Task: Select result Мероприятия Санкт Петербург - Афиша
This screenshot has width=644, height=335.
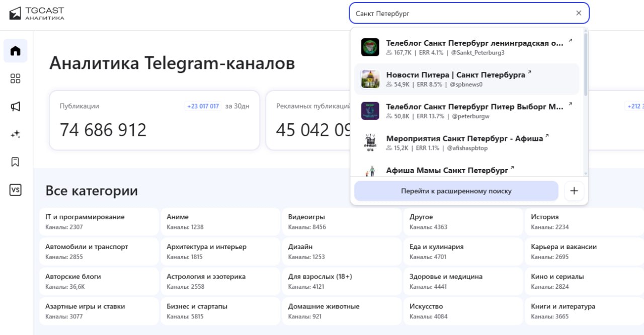Action: pyautogui.click(x=467, y=143)
